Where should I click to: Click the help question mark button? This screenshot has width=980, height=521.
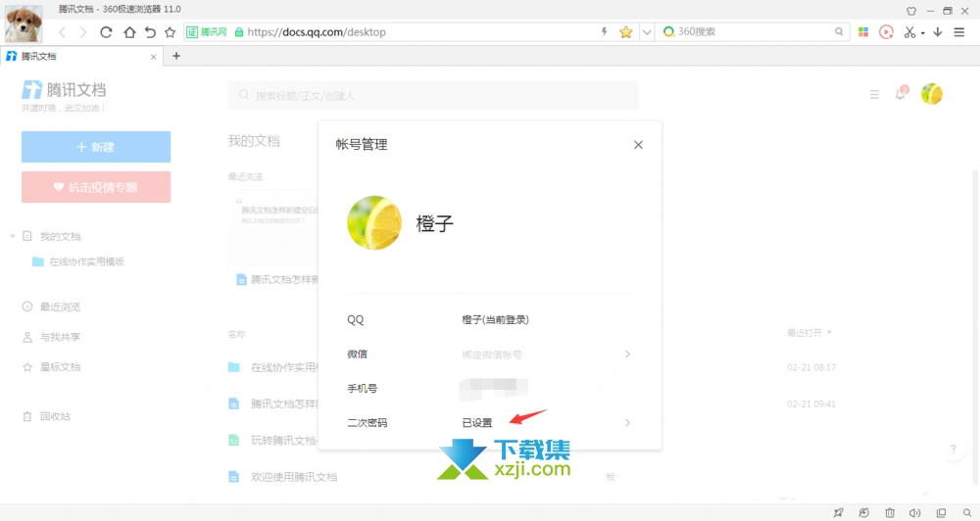click(x=954, y=449)
